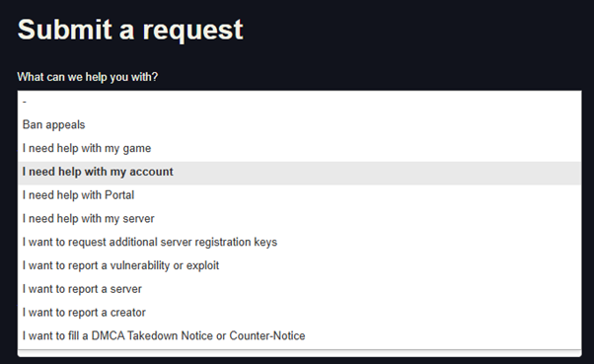Choose I need help with Portal
Viewport: 594px width, 364px height.
click(x=299, y=195)
